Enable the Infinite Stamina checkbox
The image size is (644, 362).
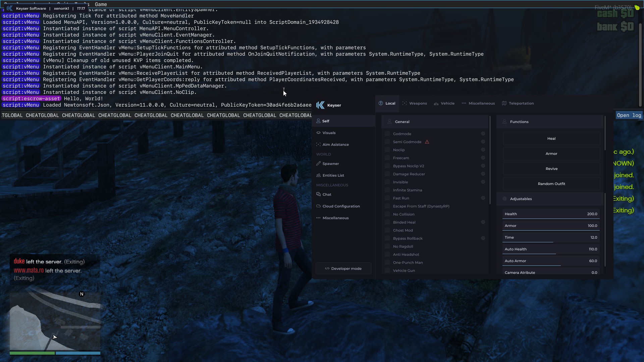(387, 190)
